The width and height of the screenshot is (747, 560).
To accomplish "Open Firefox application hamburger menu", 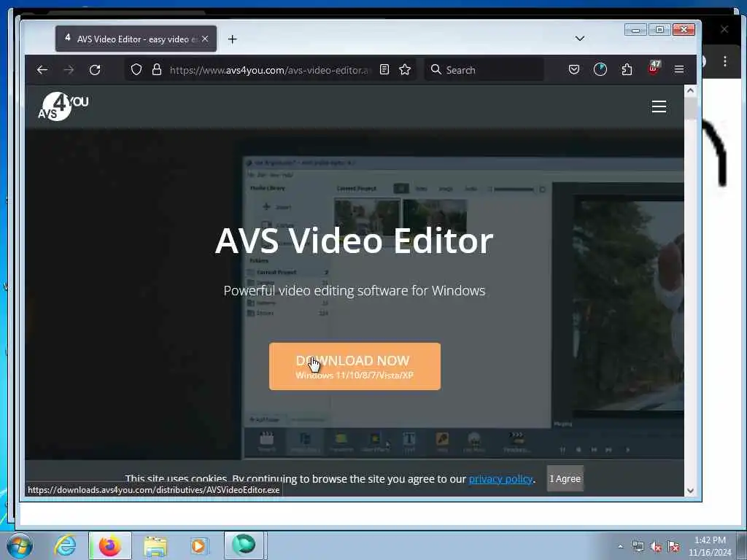I will pyautogui.click(x=679, y=70).
